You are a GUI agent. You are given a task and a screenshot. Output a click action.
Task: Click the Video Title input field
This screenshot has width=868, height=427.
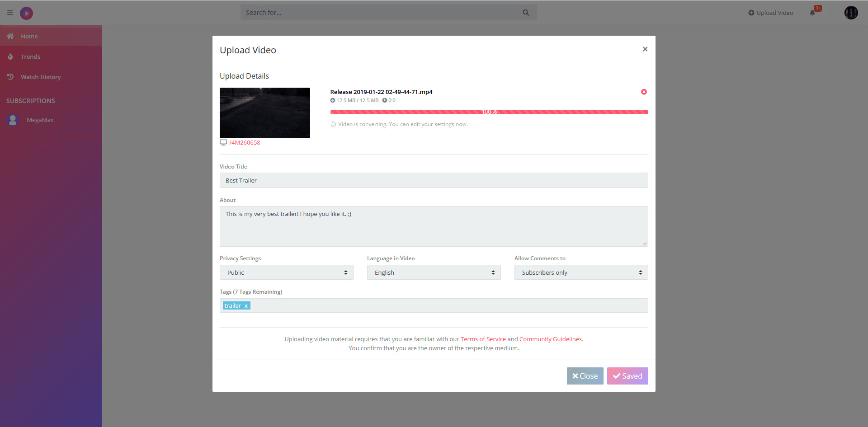[x=434, y=180]
